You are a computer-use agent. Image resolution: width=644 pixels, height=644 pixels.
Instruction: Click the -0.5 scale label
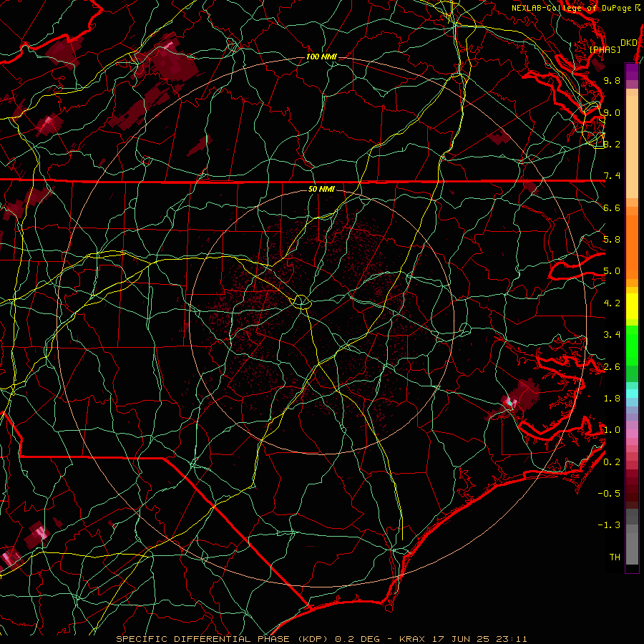[x=609, y=494]
